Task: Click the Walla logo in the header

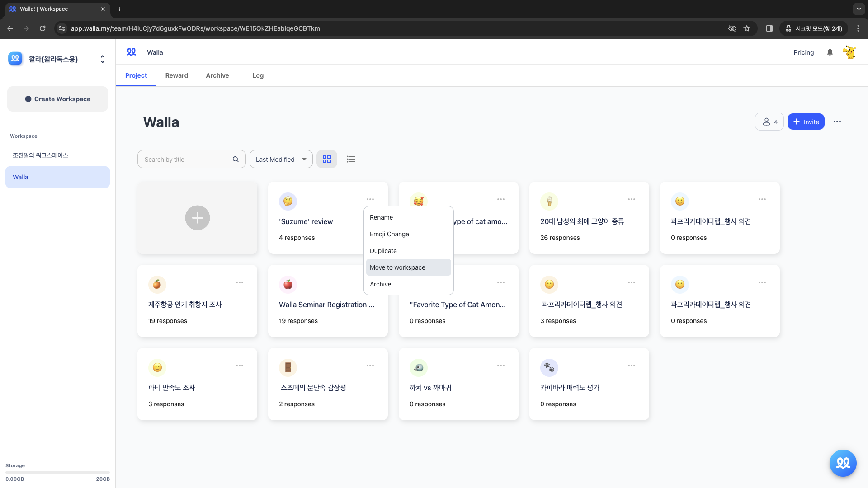Action: (x=131, y=52)
